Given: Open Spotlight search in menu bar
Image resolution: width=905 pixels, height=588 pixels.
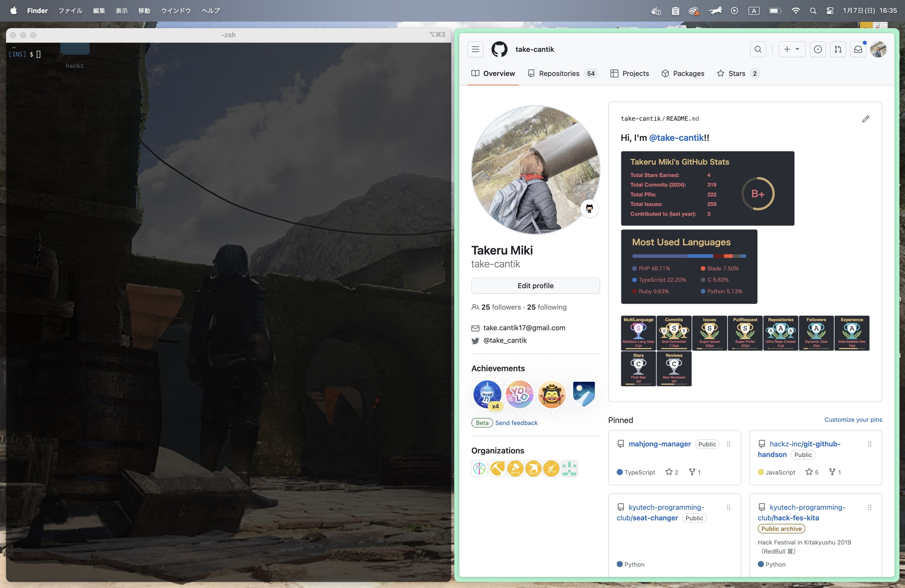Looking at the screenshot, I should pos(813,11).
